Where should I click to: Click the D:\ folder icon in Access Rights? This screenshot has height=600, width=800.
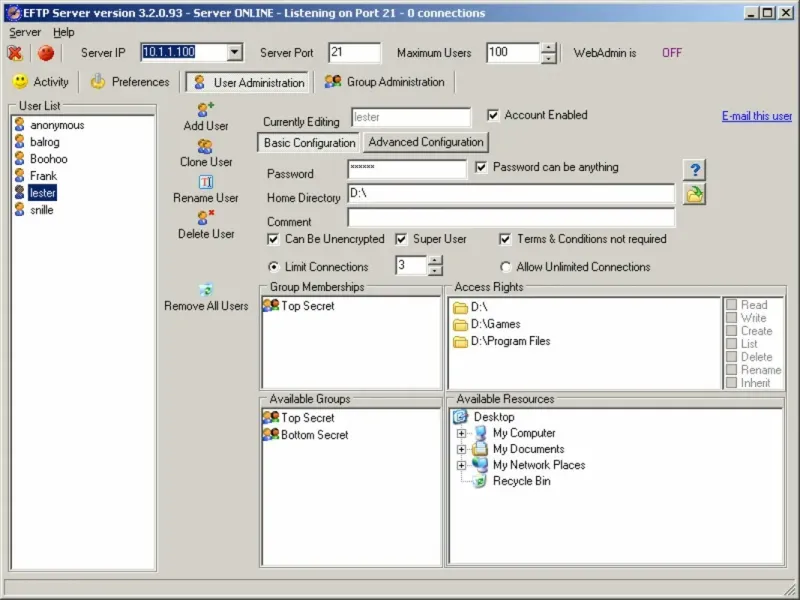(x=460, y=307)
